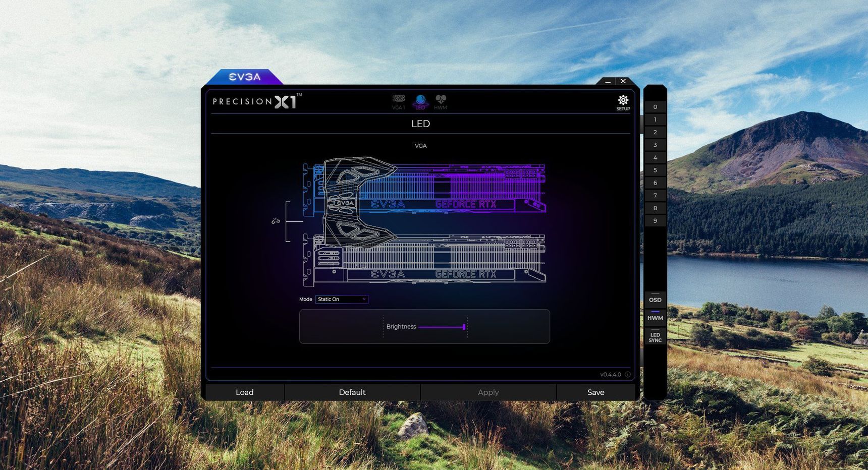Click the EVGA logo tab
The height and width of the screenshot is (470, 868).
click(x=245, y=77)
